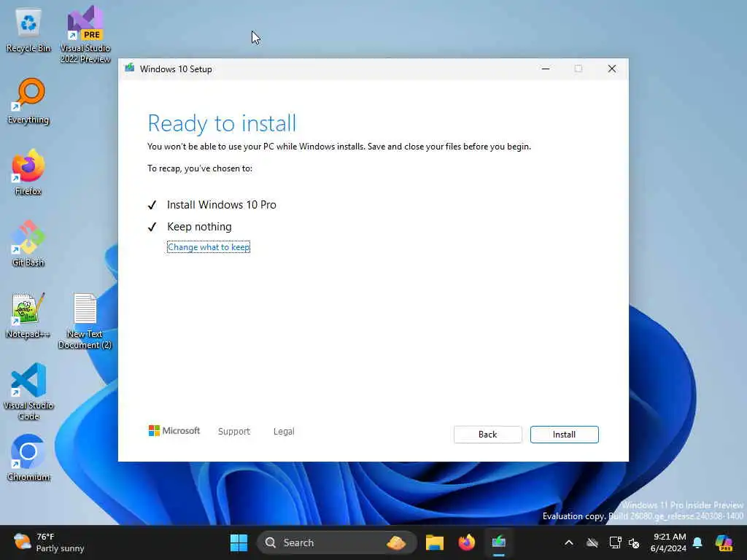Close the Windows 10 Setup window
Image resolution: width=747 pixels, height=560 pixels.
click(x=612, y=69)
